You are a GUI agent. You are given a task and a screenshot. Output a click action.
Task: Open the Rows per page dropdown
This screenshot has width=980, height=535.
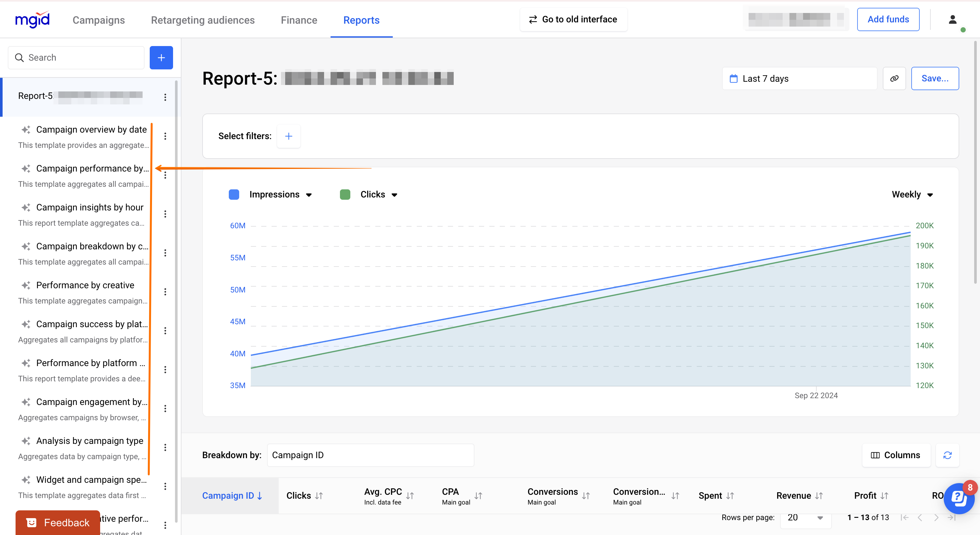click(x=805, y=517)
